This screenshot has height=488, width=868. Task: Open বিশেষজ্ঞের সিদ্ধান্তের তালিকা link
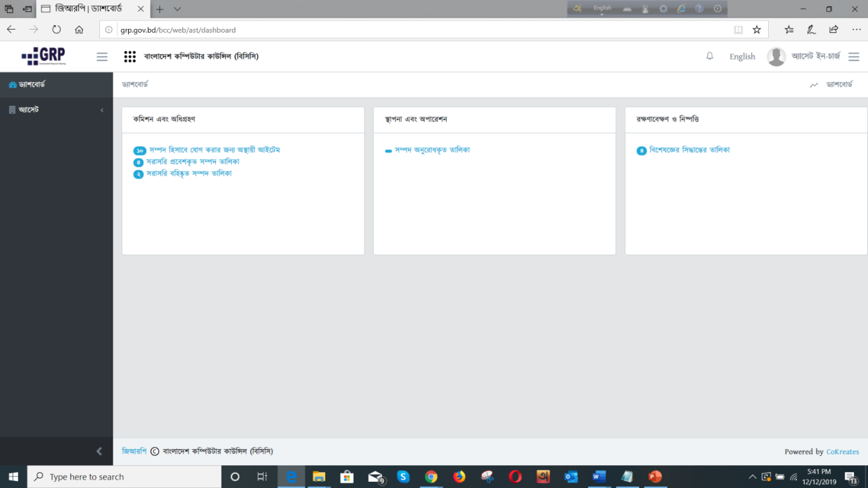click(689, 150)
